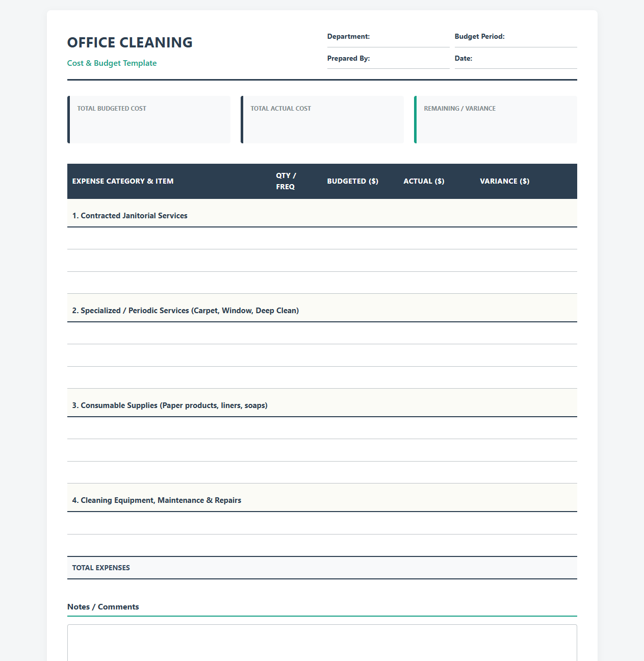Click '4. Cleaning Equipment, Maintenance & Repairs' row
Image resolution: width=644 pixels, height=661 pixels.
click(x=322, y=498)
